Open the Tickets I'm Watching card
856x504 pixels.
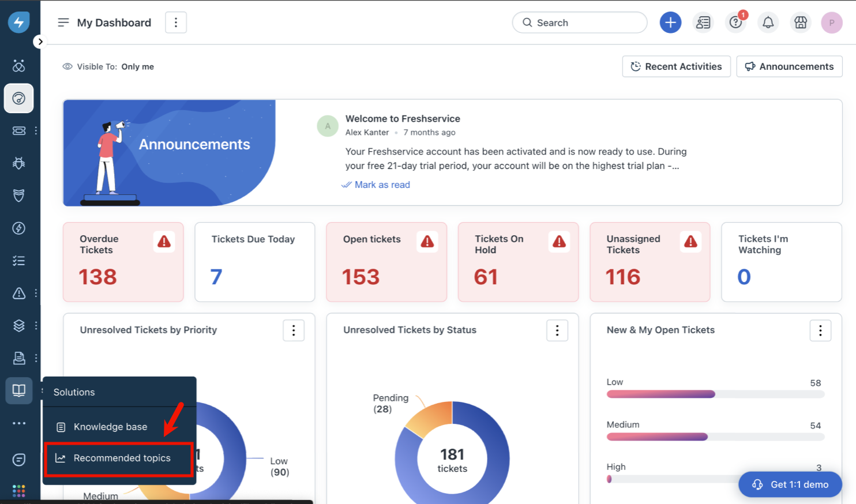pos(782,262)
